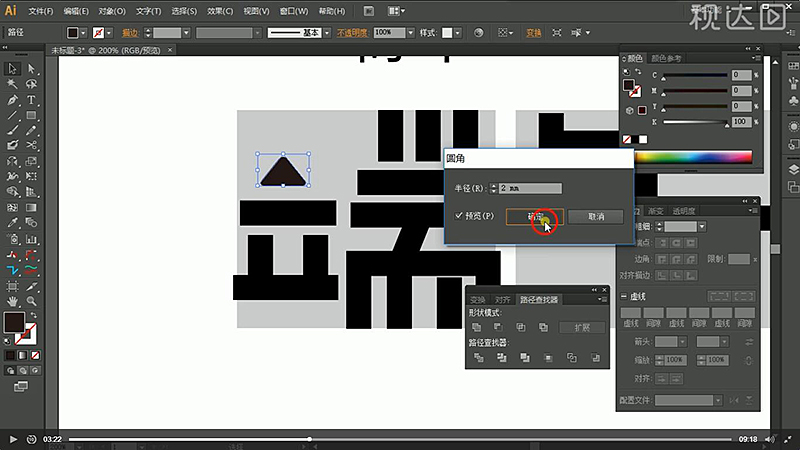Click the toolbox fill color swatch

click(14, 322)
